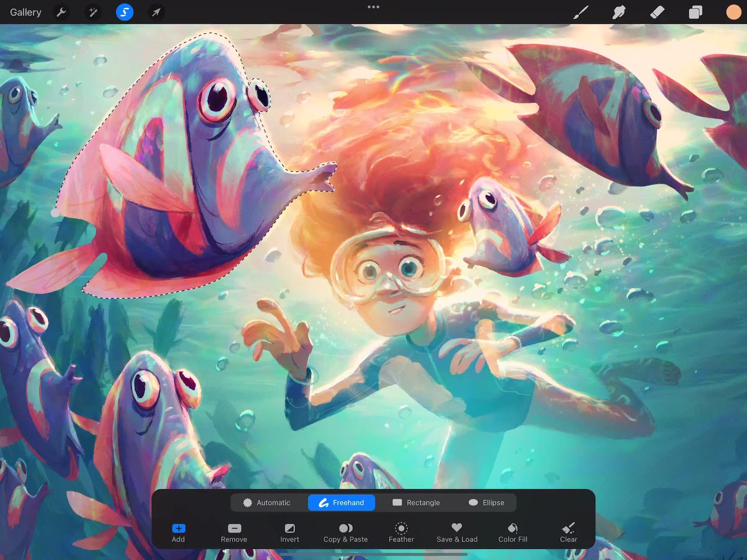Tap Copy & Paste for the selection

(345, 533)
